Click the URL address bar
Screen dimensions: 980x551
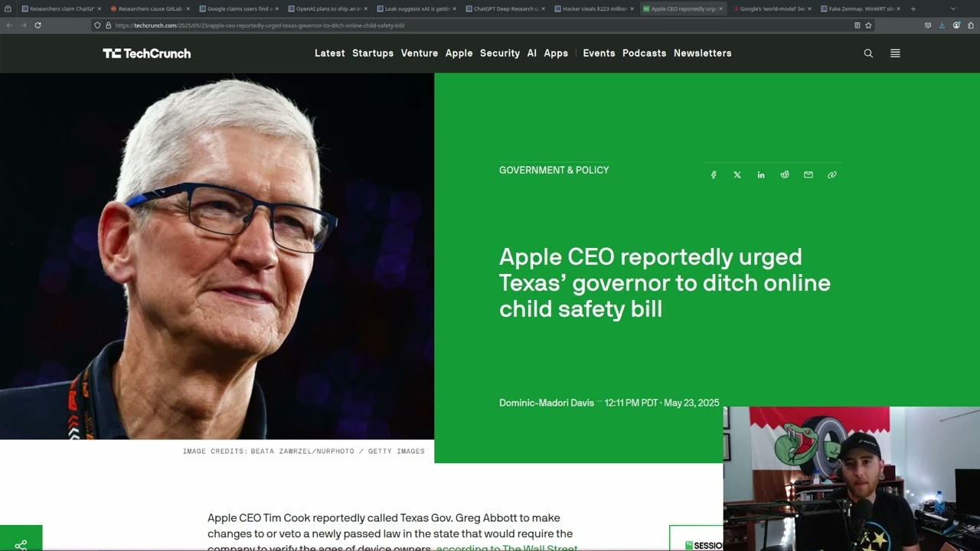pyautogui.click(x=459, y=25)
